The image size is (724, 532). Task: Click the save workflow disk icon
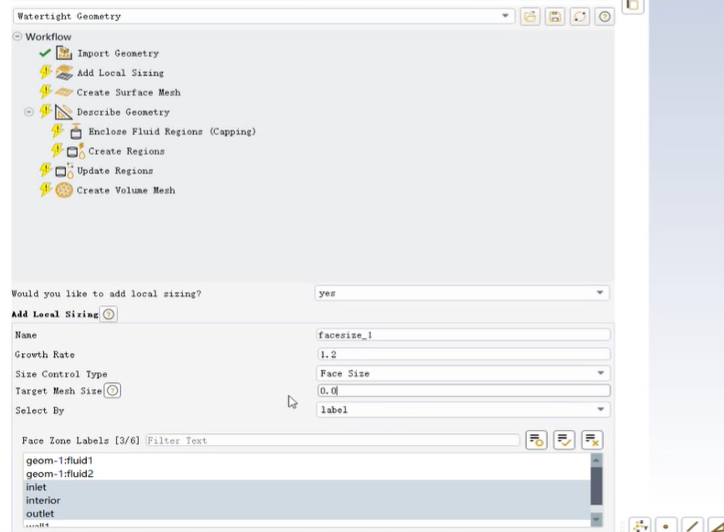[555, 17]
